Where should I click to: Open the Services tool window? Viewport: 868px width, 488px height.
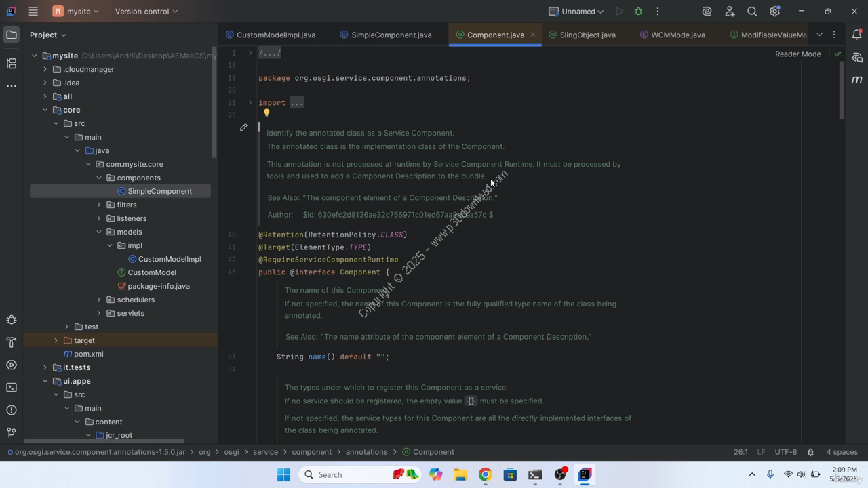12,365
